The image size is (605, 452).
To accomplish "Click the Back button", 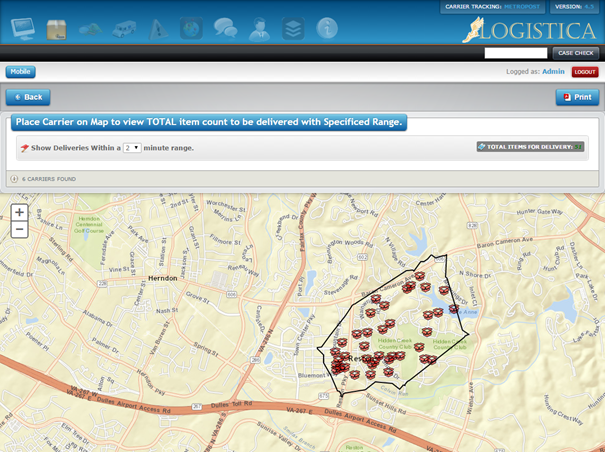I will pos(28,97).
